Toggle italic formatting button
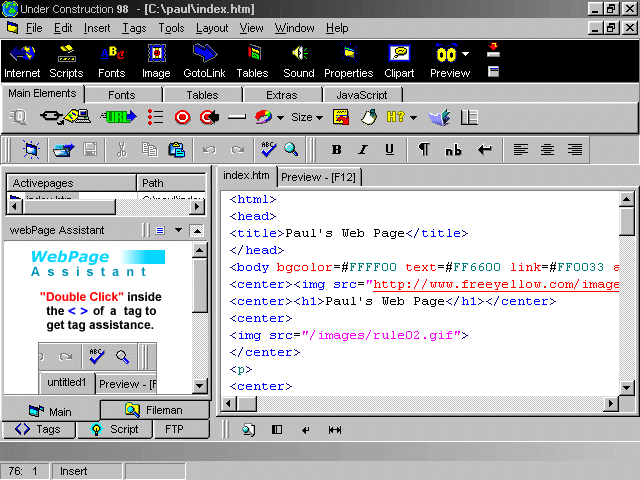640x480 pixels. pos(363,150)
